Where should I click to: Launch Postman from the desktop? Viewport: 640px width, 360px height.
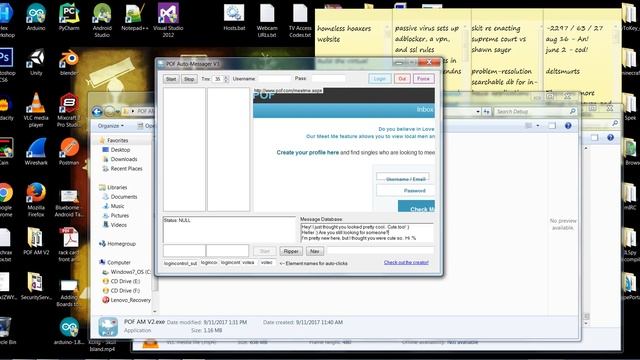click(69, 152)
